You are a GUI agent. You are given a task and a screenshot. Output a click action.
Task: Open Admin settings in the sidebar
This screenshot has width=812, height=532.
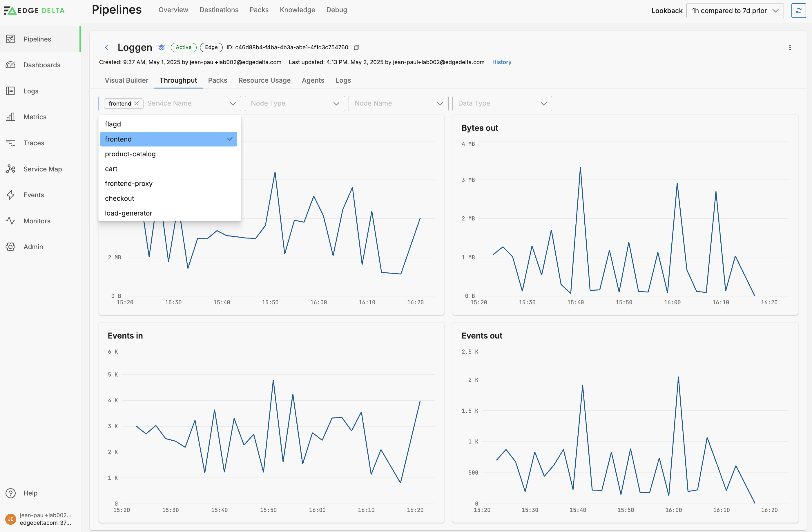click(40, 247)
